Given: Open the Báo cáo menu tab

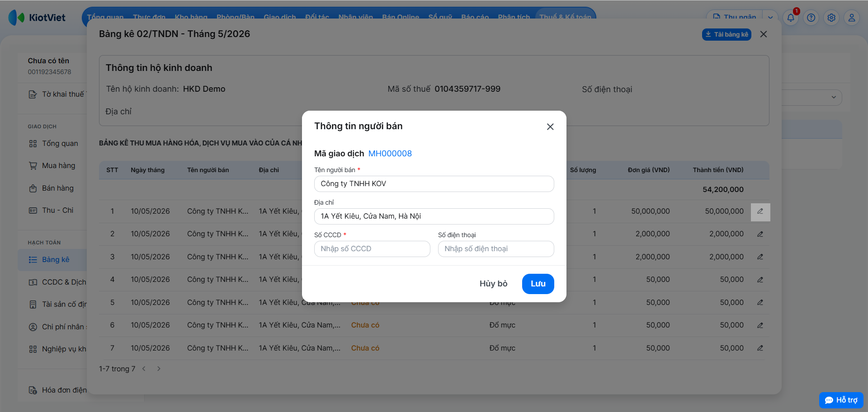Looking at the screenshot, I should [475, 17].
